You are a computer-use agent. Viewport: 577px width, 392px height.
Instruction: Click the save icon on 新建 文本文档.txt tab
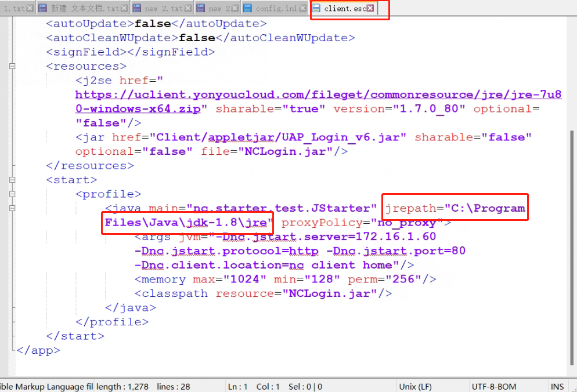tap(42, 9)
